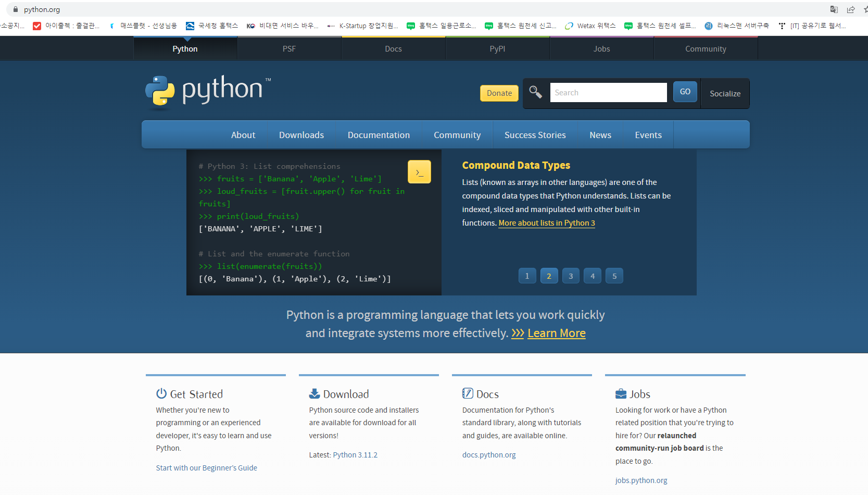Switch to the PSF top tab
The height and width of the screenshot is (495, 868).
click(290, 49)
